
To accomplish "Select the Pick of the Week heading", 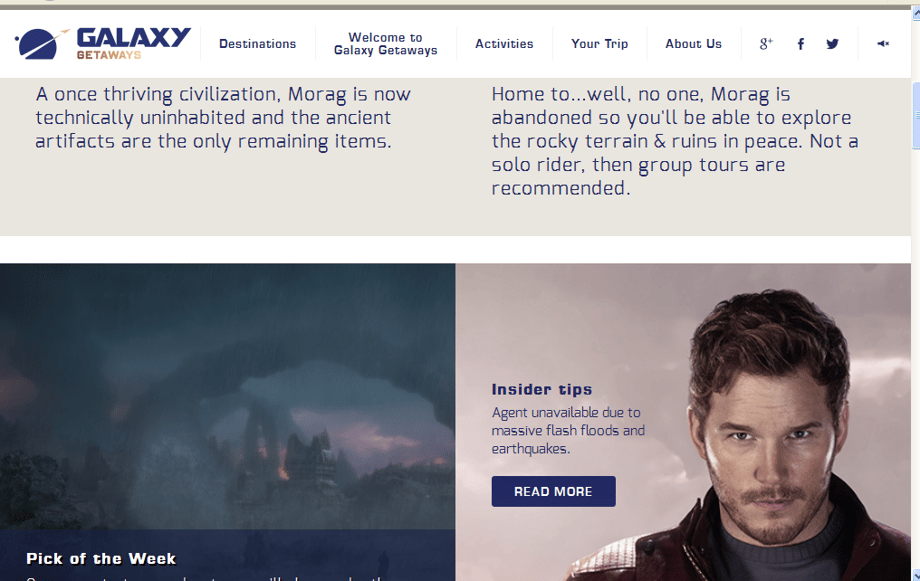I will [x=101, y=558].
